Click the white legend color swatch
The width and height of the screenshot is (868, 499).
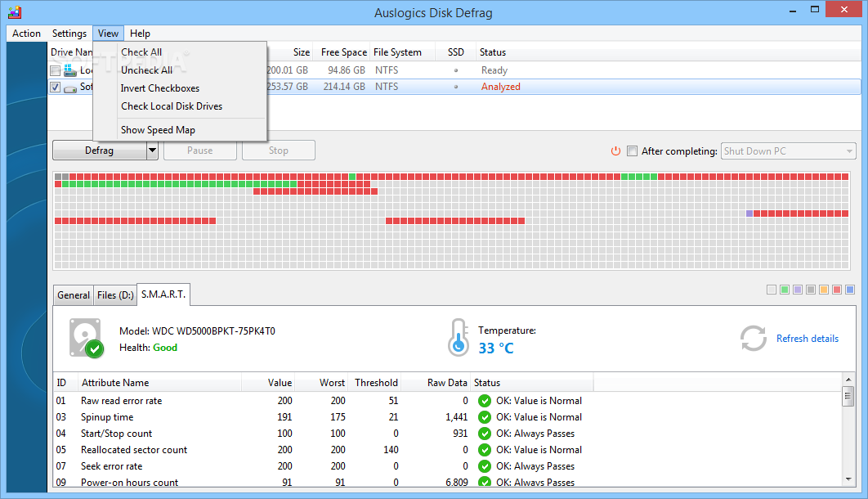click(x=771, y=290)
